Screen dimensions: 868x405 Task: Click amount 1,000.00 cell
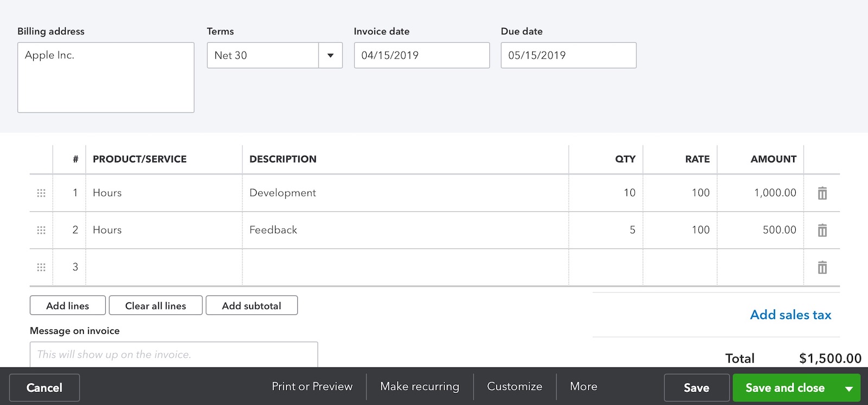(x=761, y=193)
